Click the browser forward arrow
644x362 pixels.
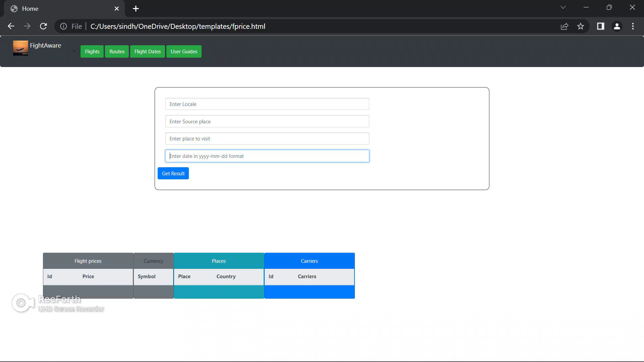click(x=27, y=26)
